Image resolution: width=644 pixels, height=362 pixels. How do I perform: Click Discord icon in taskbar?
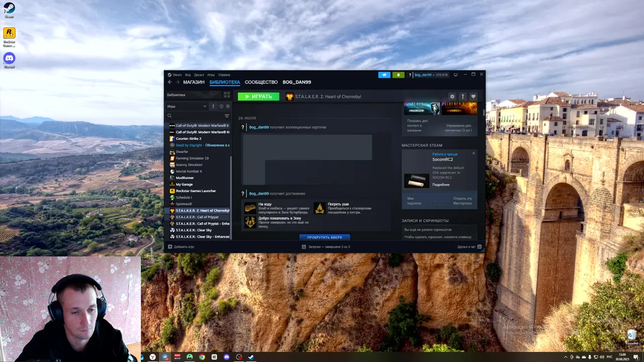(226, 357)
